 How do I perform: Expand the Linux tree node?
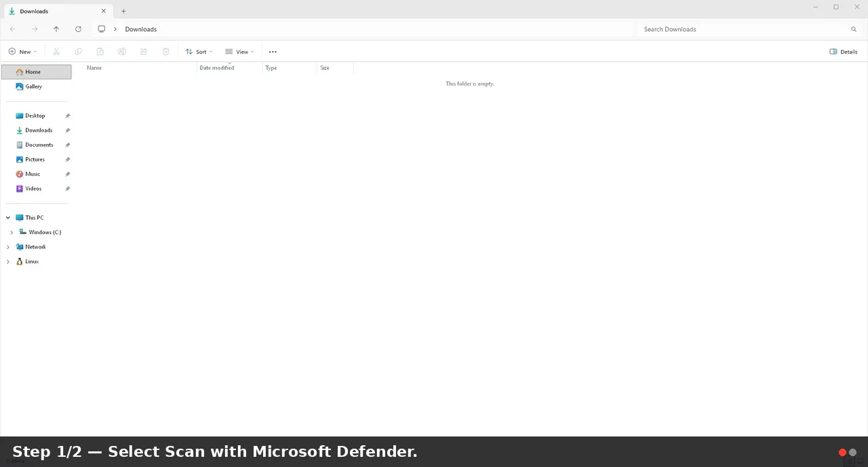(8, 261)
